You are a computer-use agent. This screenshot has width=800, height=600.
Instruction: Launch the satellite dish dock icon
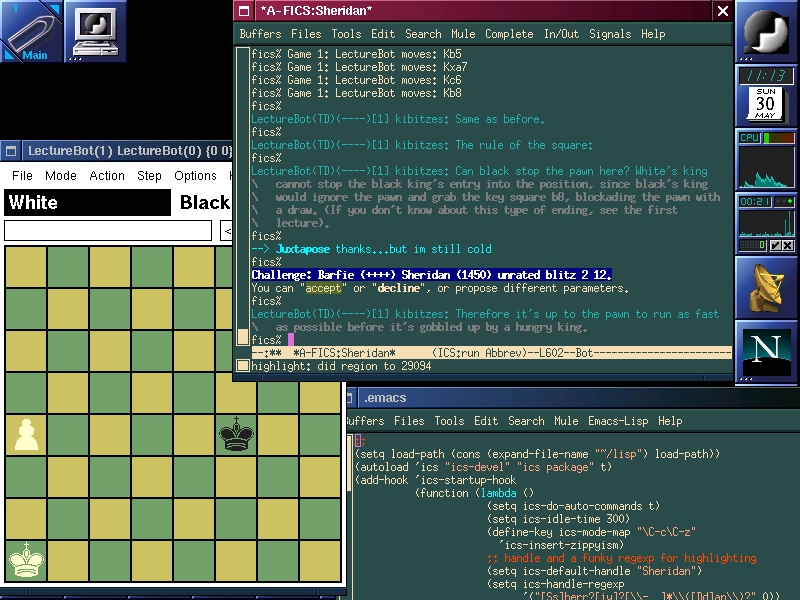[766, 287]
